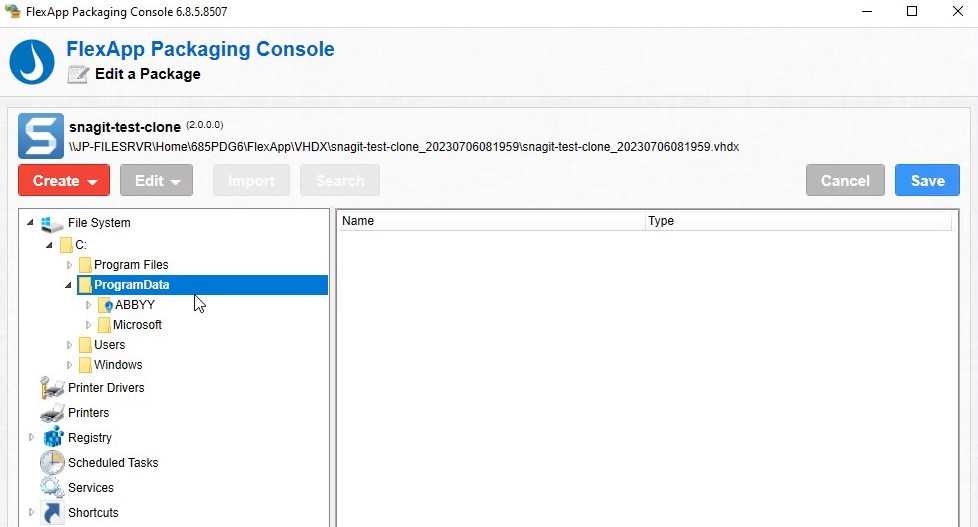Minimize the FlexApp window
Image resolution: width=978 pixels, height=527 pixels.
[x=866, y=11]
